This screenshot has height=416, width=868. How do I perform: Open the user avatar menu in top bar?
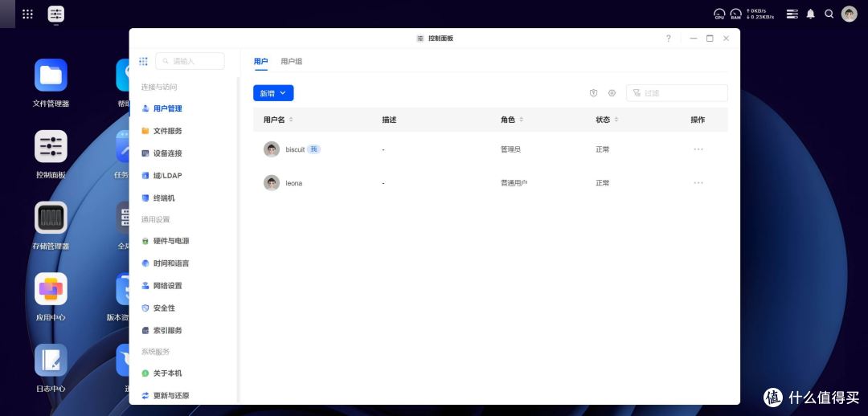(x=850, y=14)
